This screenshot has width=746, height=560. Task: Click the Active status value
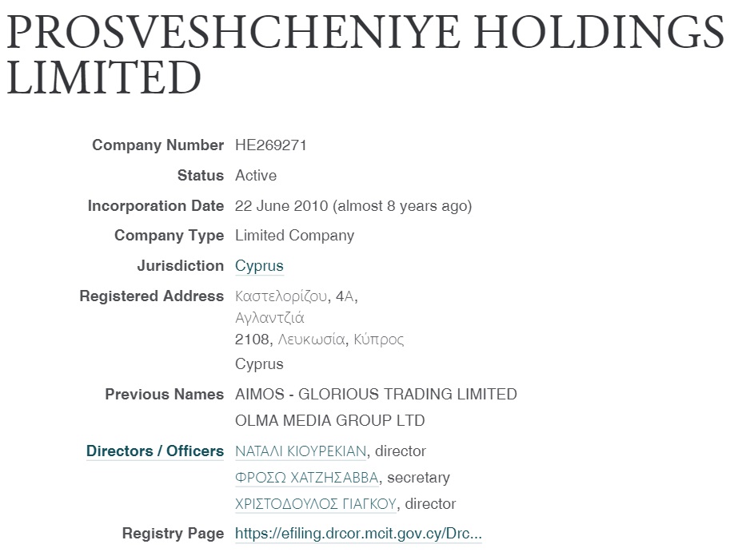[x=256, y=176]
